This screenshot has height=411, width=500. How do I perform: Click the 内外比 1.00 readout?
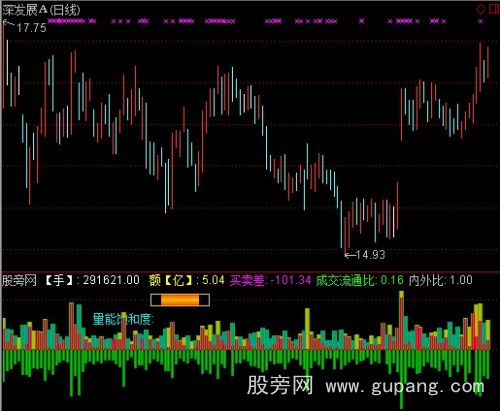click(441, 280)
